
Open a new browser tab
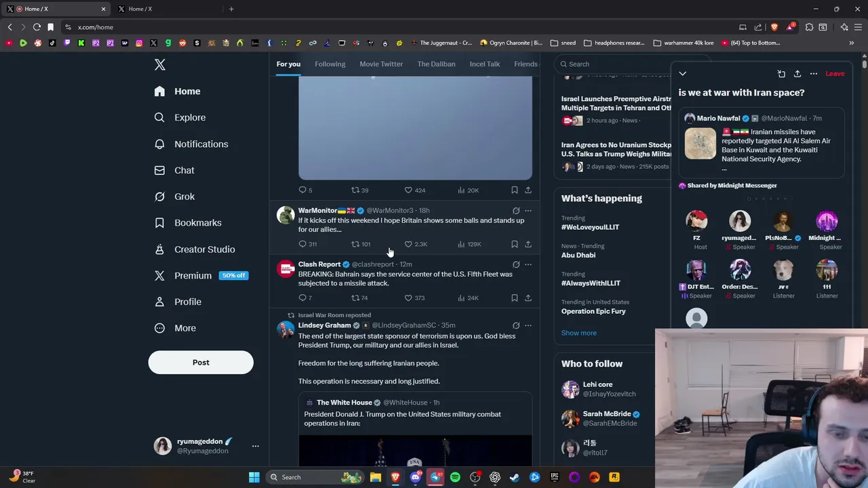231,9
